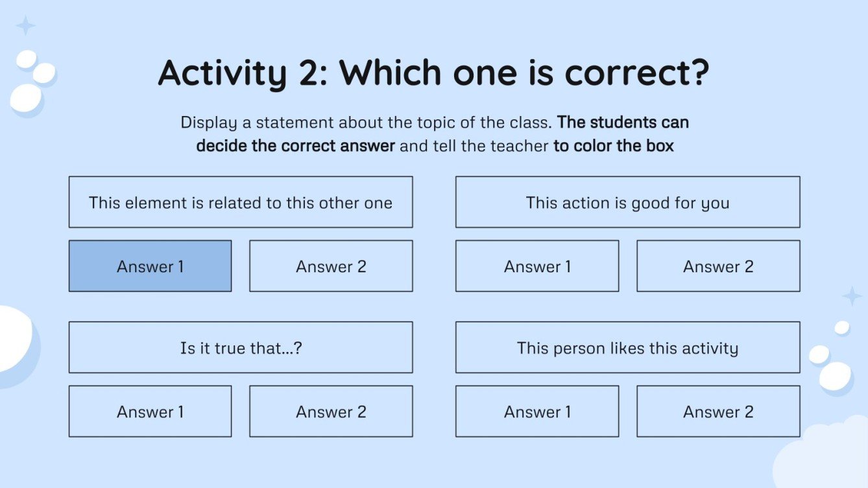Choose Answer 1 below 'Is it true that...?'
Screen dimensions: 868x488
150,411
